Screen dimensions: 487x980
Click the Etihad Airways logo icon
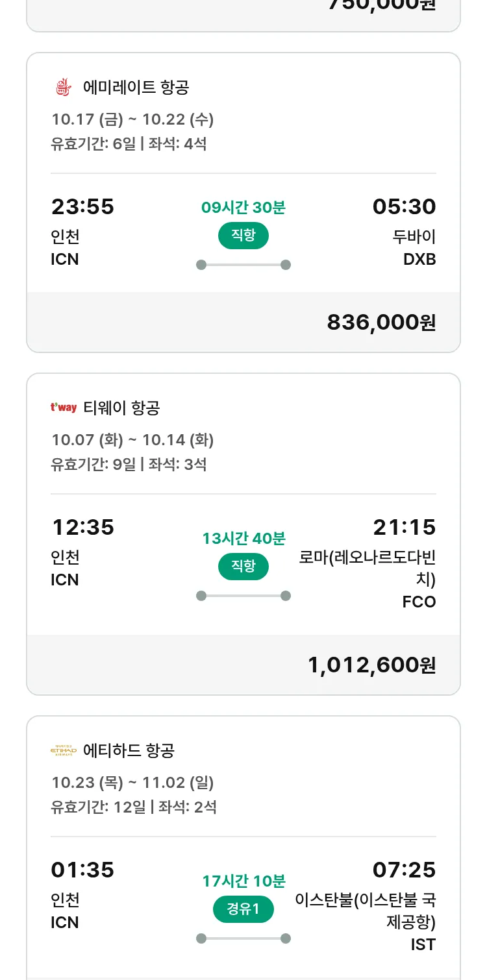(x=64, y=751)
